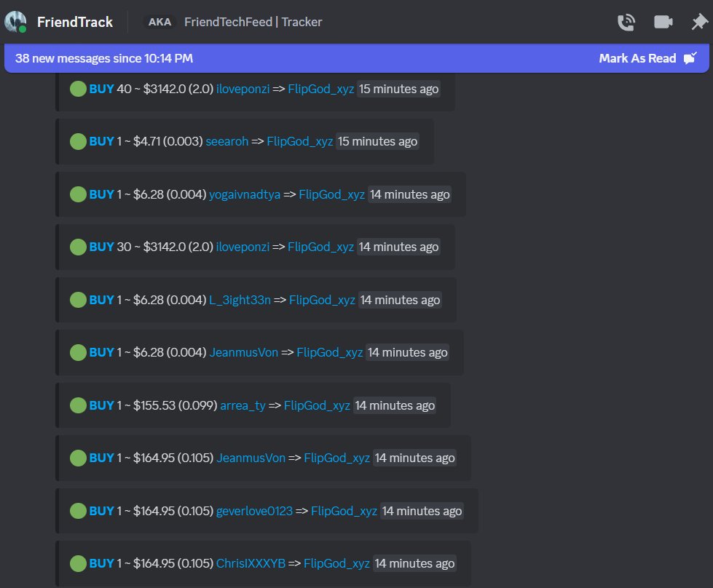The height and width of the screenshot is (588, 713).
Task: Click the 15 minutes ago timestamp on seearoh's buy
Action: [x=377, y=141]
